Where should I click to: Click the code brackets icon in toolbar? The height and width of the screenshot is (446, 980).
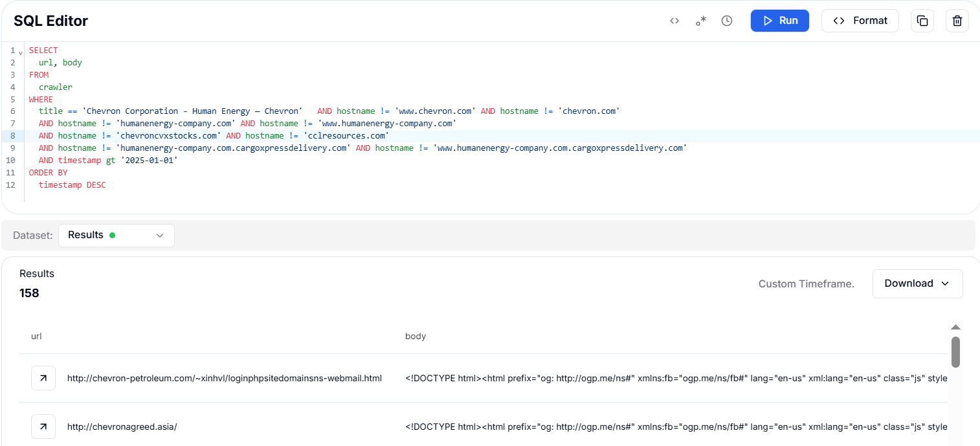[674, 21]
